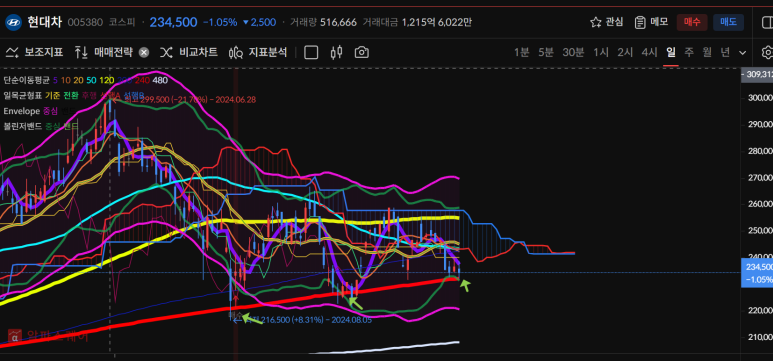The height and width of the screenshot is (361, 773).
Task: Toggle the 일목균형표 전환 line legend
Action: pos(70,95)
